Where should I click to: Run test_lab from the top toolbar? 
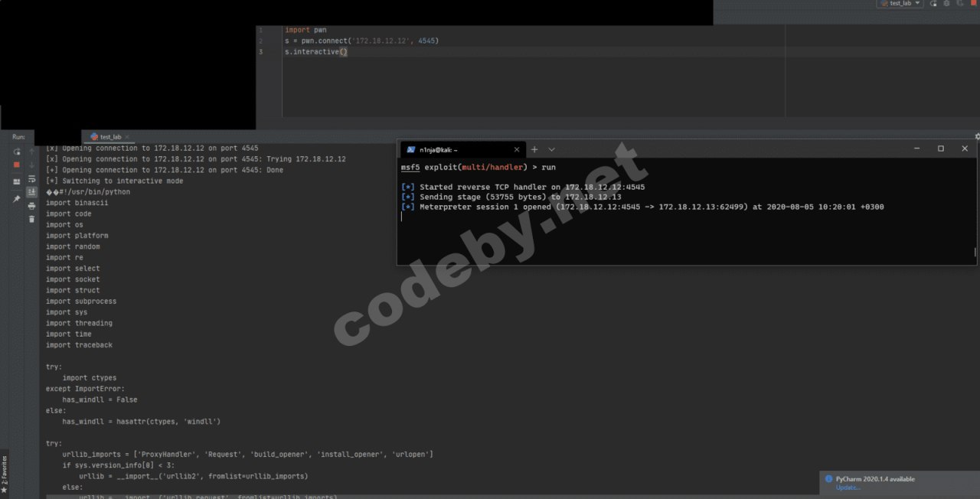pos(934,4)
